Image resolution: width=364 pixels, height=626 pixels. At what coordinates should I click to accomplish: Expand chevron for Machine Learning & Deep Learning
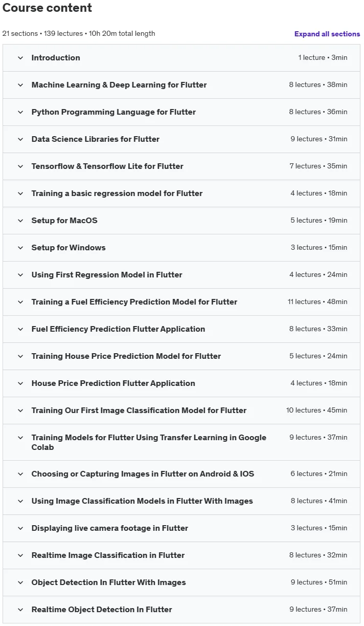[20, 85]
